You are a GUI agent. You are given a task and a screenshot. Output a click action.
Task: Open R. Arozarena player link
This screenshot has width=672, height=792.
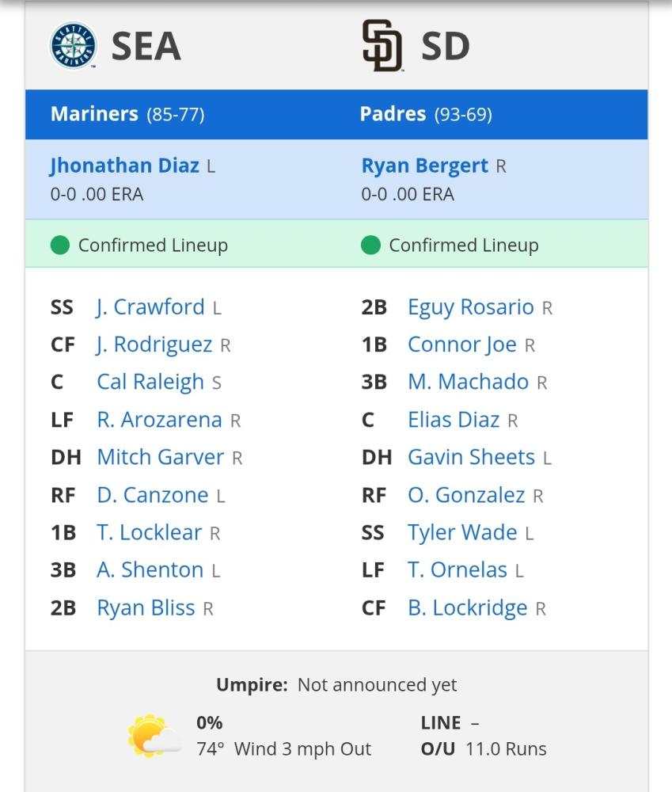159,420
